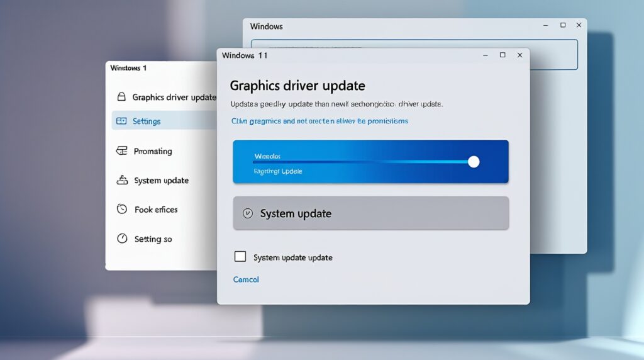Tick the System update update checkbox

coord(240,256)
